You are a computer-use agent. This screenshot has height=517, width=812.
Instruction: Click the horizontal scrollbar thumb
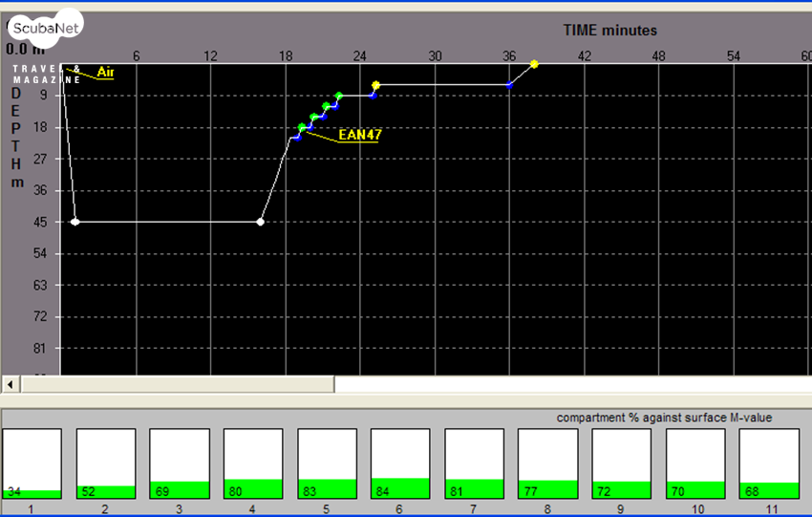178,384
